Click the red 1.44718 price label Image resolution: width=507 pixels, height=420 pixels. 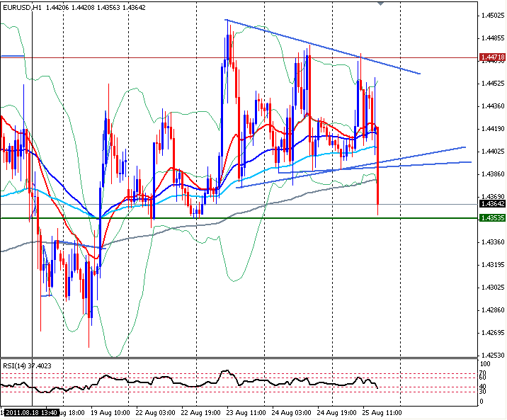[492, 57]
